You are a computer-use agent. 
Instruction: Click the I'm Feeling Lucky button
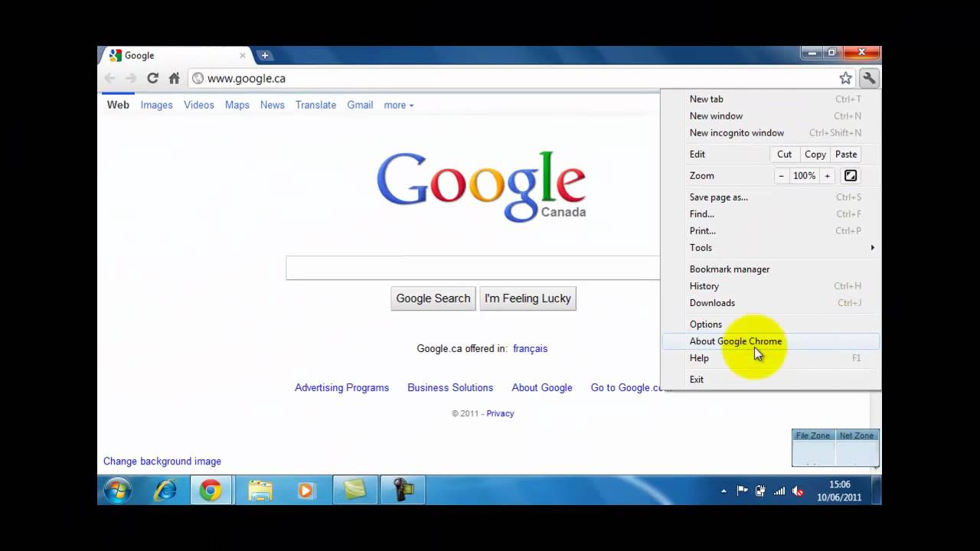(528, 298)
